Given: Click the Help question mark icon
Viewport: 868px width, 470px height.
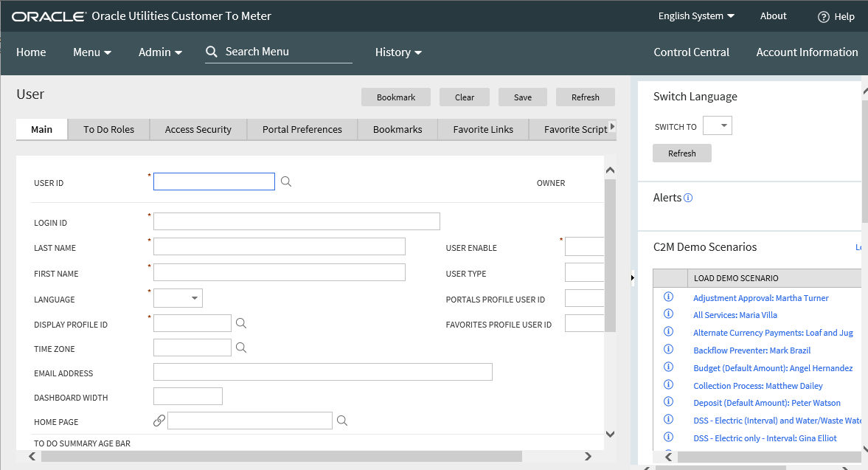Looking at the screenshot, I should 824,17.
